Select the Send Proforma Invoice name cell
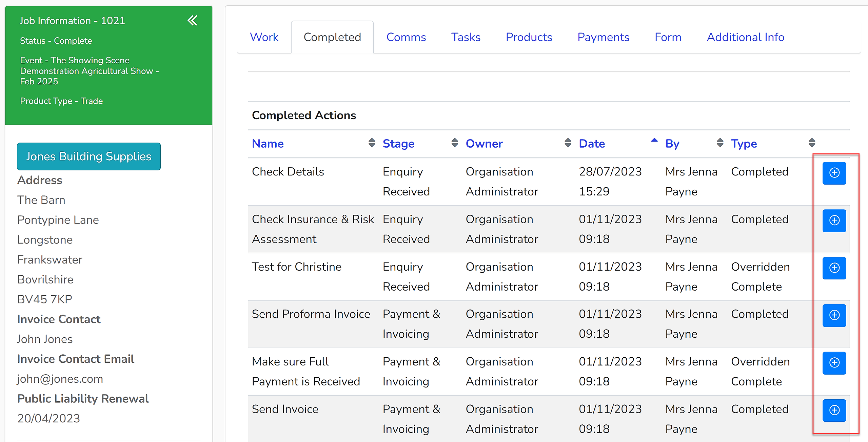Image resolution: width=868 pixels, height=442 pixels. coord(311,314)
